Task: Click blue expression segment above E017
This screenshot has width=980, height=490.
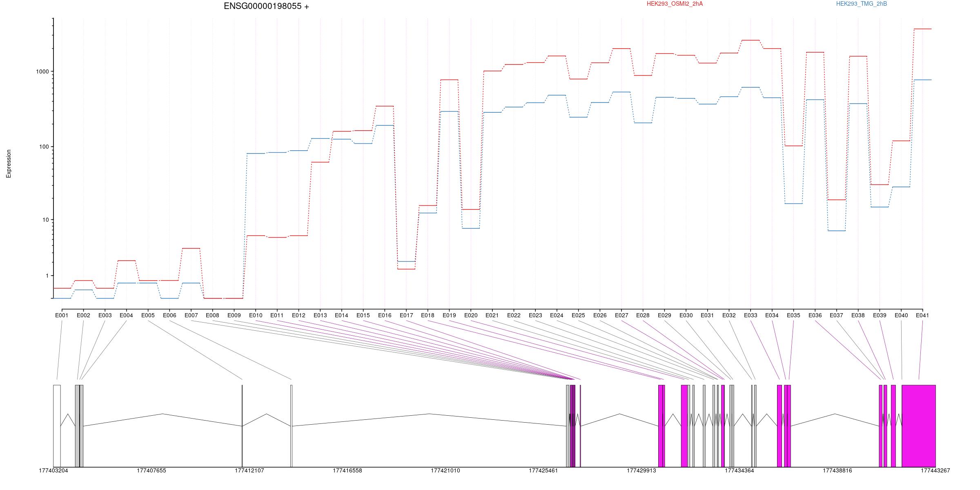Action: [406, 261]
